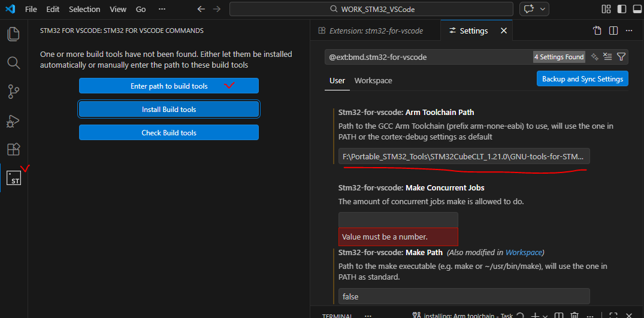Focus the Make Concurrent Jobs number field
This screenshot has height=318, width=644.
398,220
